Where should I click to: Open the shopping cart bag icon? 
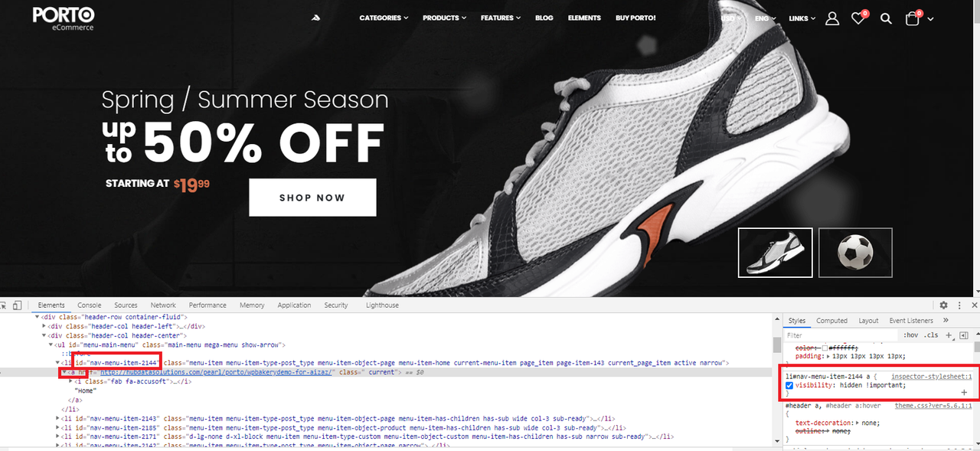coord(913,18)
